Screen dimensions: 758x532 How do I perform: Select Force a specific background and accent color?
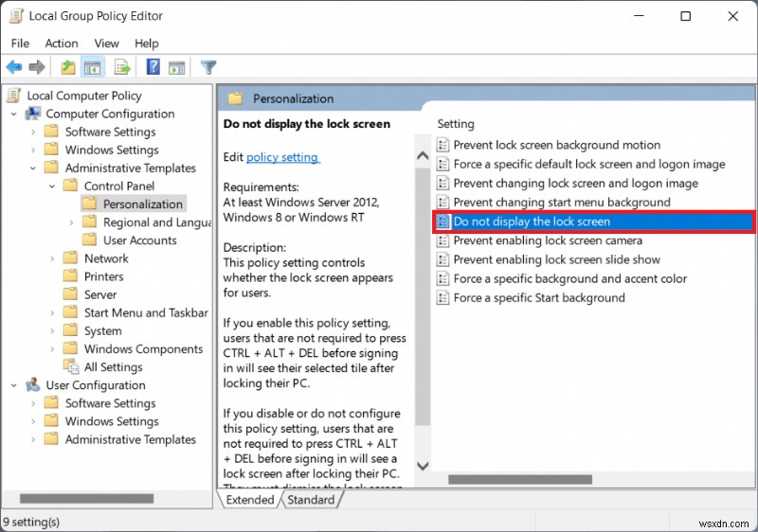tap(570, 278)
